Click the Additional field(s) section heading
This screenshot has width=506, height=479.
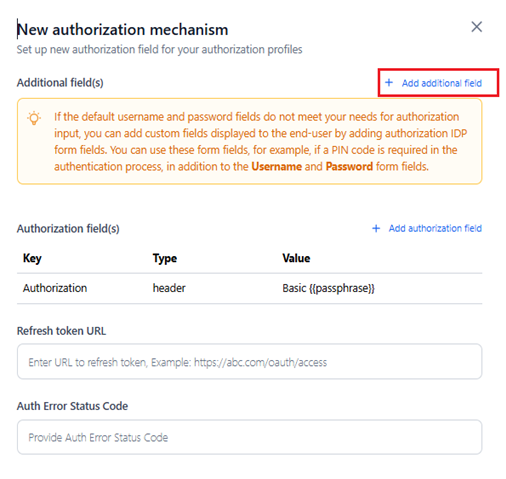[x=60, y=83]
